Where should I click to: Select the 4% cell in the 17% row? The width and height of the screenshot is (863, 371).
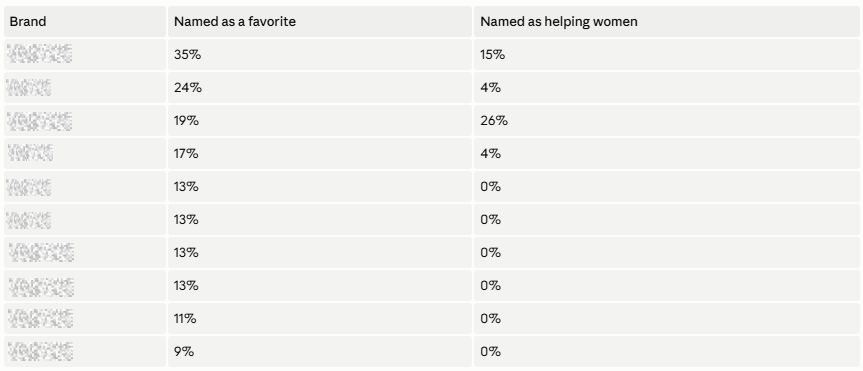[667, 154]
